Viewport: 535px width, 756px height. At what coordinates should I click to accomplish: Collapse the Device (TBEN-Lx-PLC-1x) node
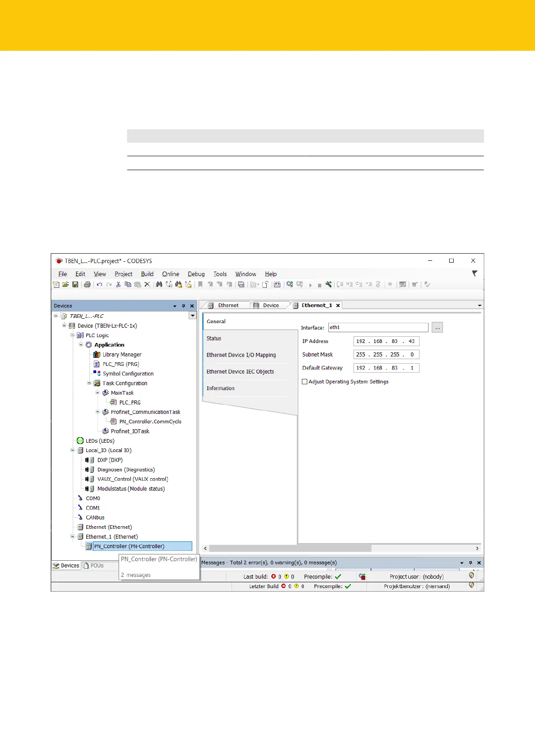tap(64, 325)
